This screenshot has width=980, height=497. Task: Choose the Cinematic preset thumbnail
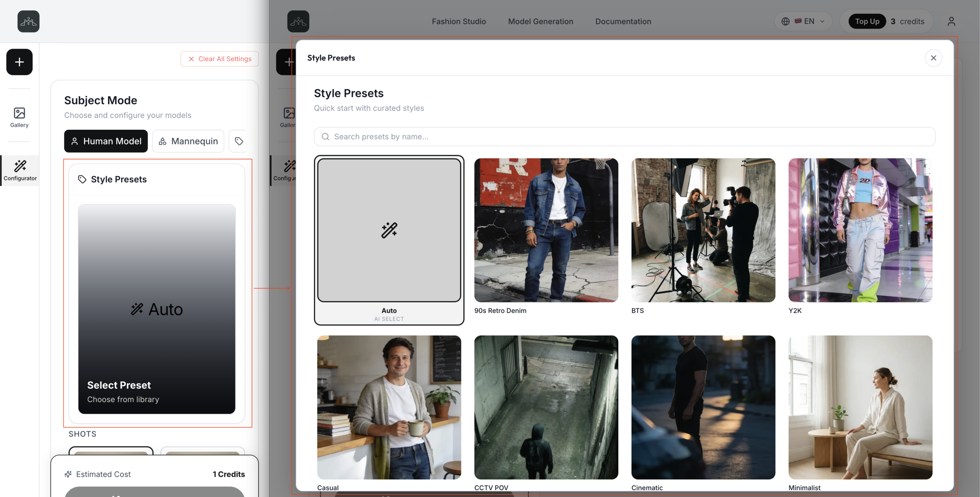[x=703, y=407]
